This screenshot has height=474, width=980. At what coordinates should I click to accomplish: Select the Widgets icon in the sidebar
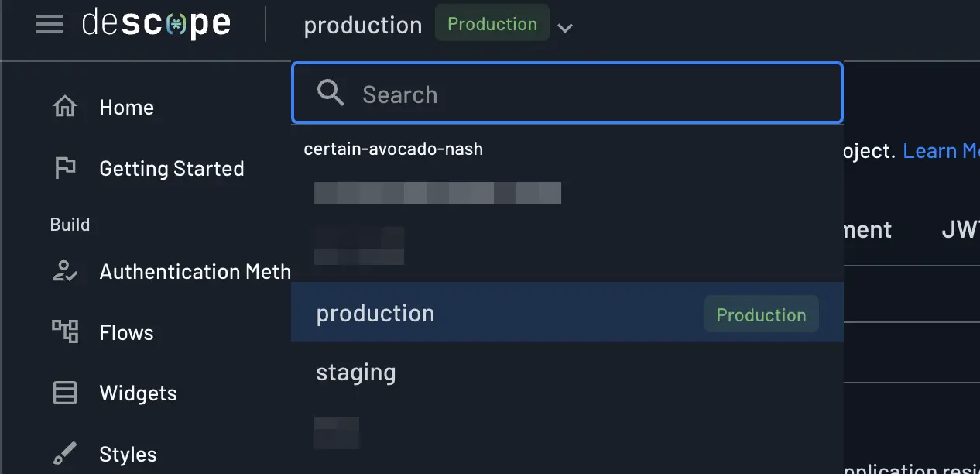click(x=64, y=393)
